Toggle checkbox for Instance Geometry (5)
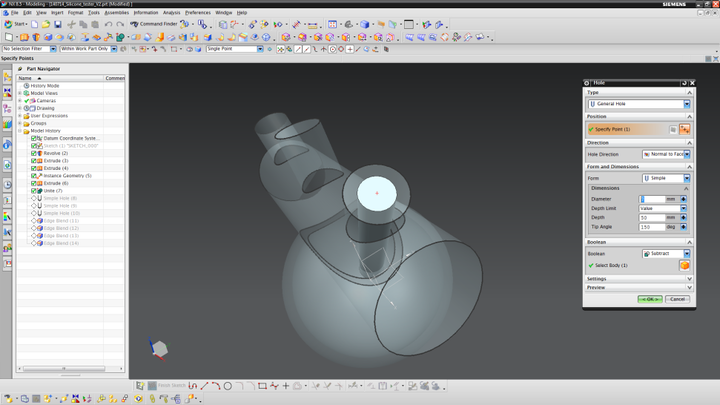 pyautogui.click(x=34, y=176)
